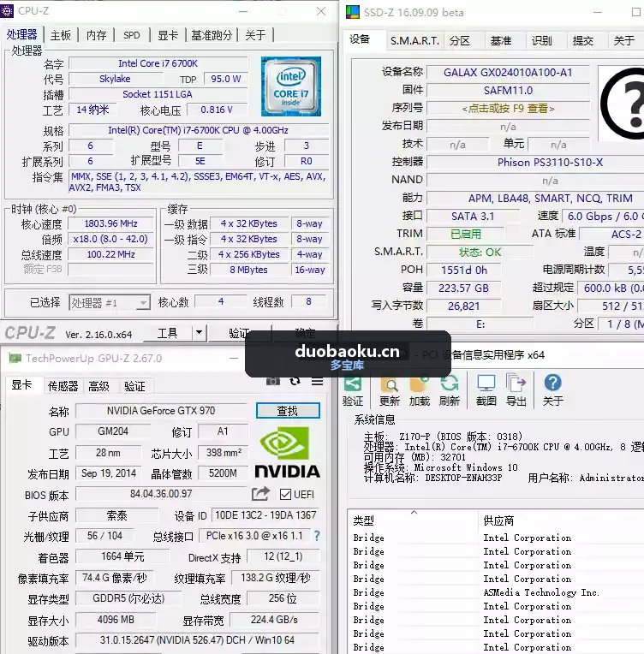Click the GPU-Z refresh arrows icon
644x654 pixels.
[295, 381]
